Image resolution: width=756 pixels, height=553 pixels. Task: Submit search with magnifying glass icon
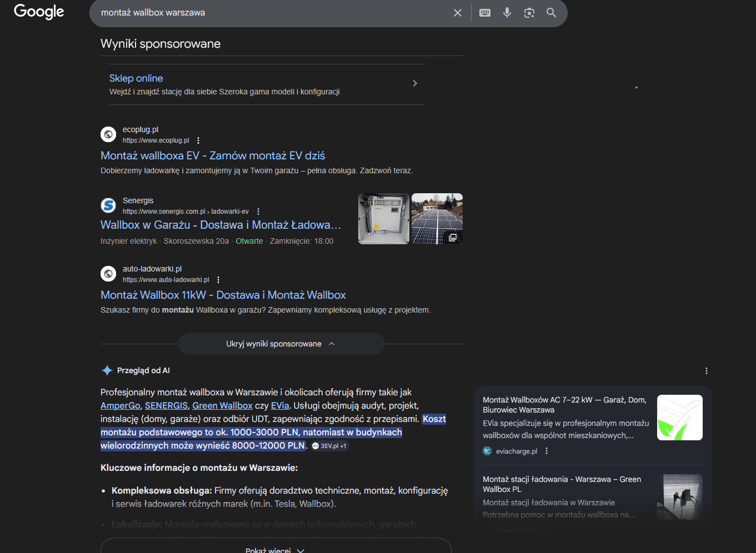coord(551,13)
